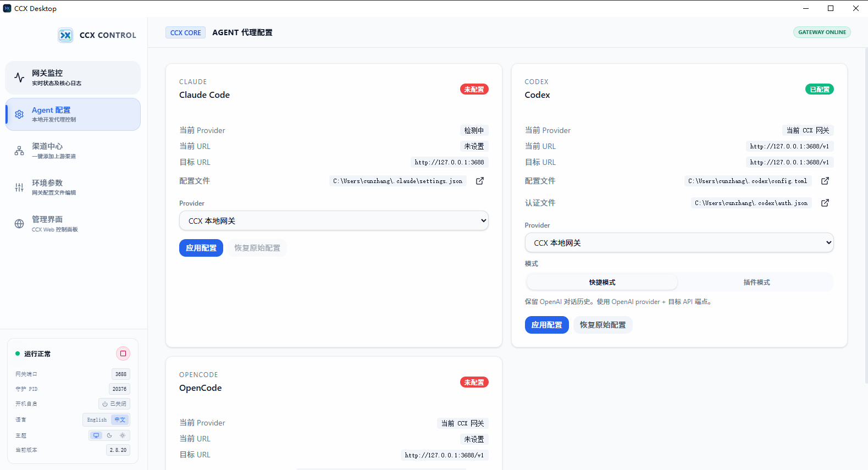Screen dimensions: 868x470
Task: Select Codex 插件模式 mode
Action: coord(756,283)
